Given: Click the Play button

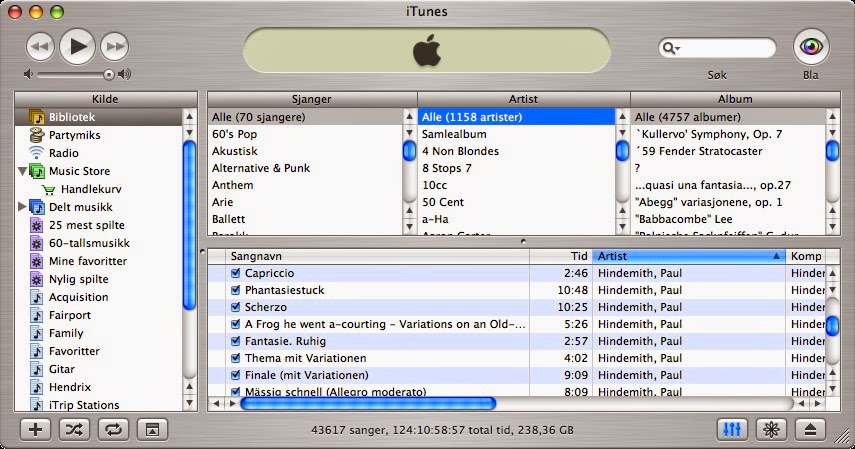Looking at the screenshot, I should tap(77, 47).
